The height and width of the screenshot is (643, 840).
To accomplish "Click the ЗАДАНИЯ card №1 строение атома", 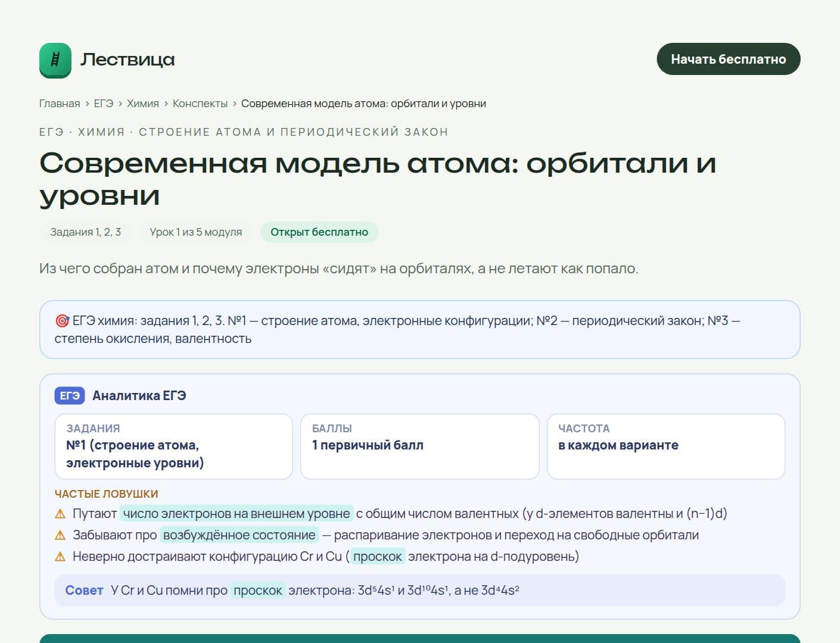I will tap(173, 447).
